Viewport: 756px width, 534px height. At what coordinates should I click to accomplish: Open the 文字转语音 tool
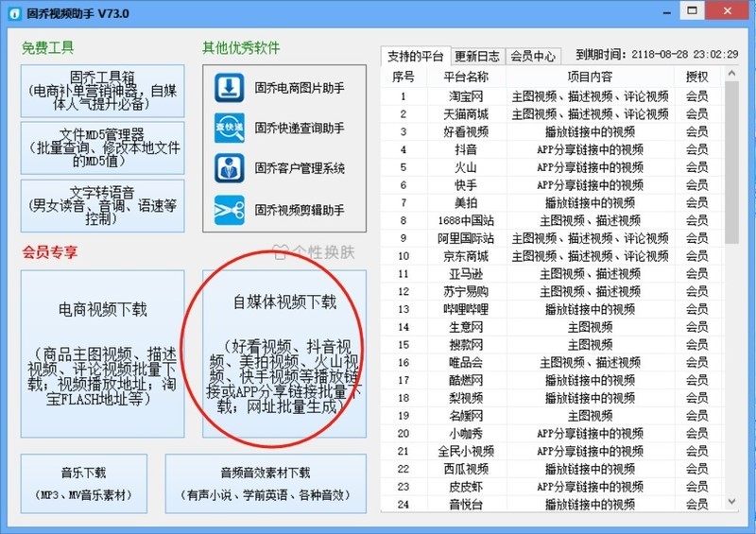click(102, 205)
